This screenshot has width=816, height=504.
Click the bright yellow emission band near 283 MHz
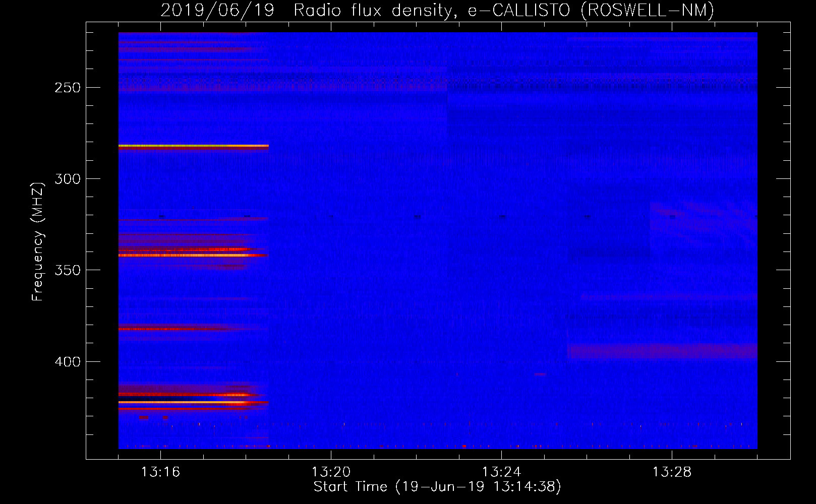tap(194, 146)
